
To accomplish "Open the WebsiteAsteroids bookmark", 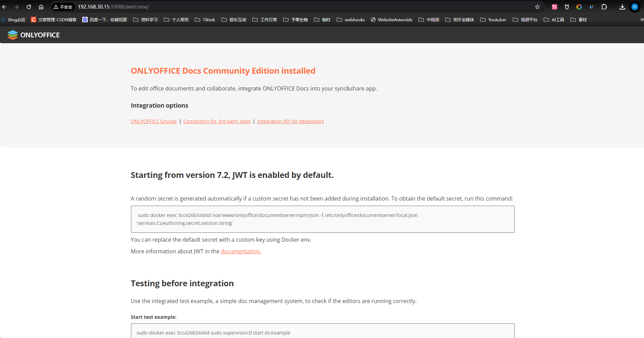I will (x=391, y=20).
